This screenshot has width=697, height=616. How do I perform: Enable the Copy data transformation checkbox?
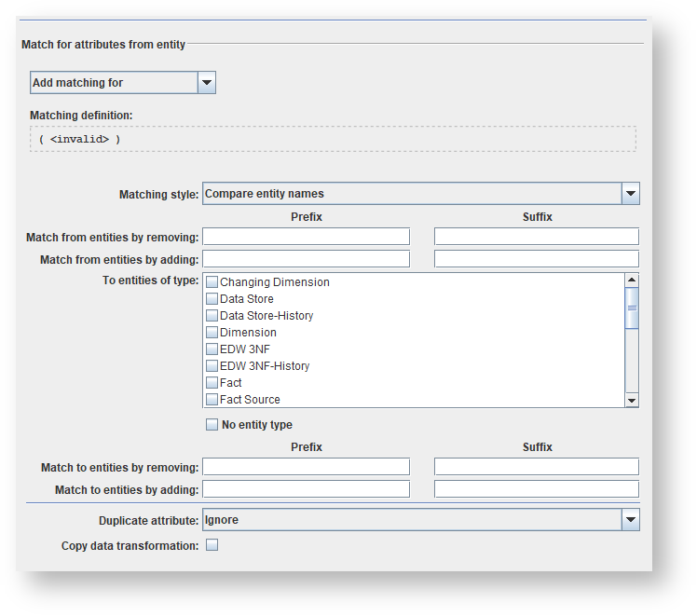tap(212, 545)
